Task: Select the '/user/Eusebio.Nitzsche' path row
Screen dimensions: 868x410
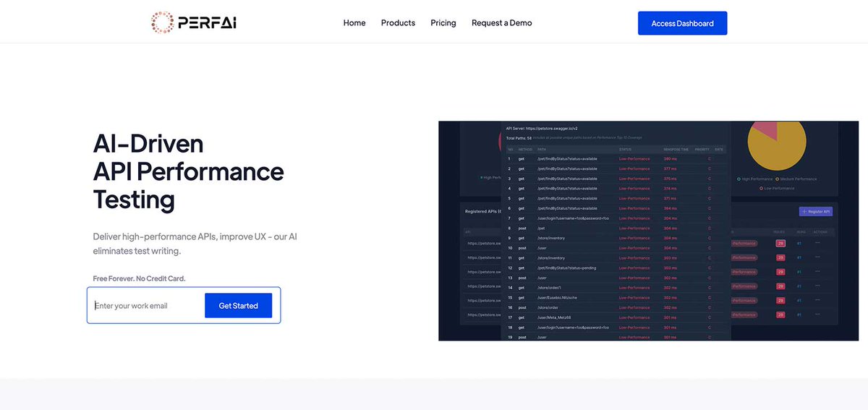Action: 615,298
